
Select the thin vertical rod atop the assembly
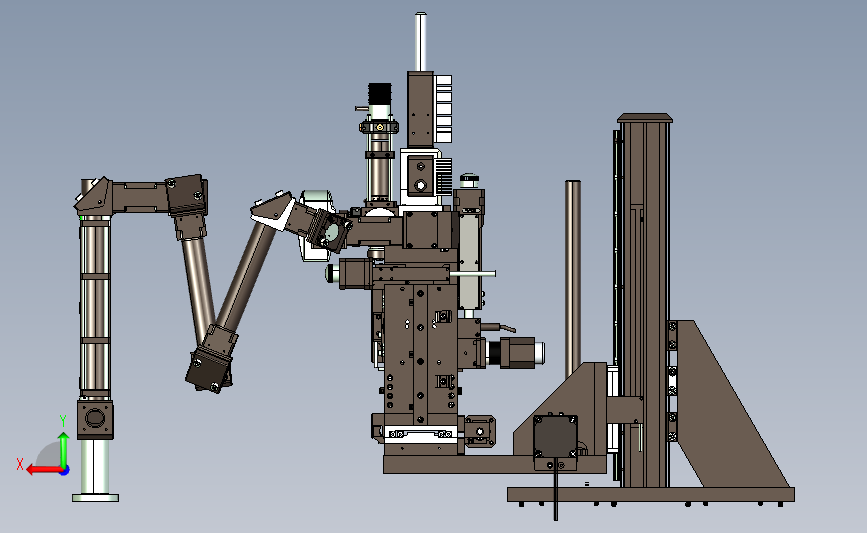[420, 41]
